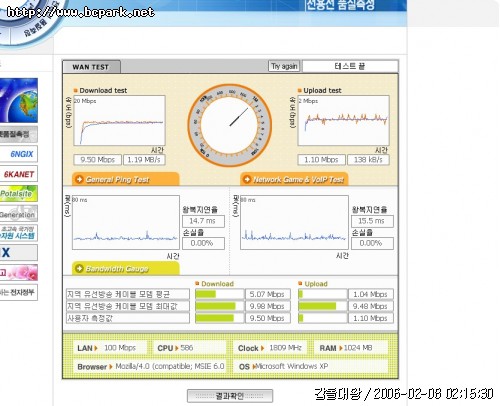This screenshot has height=406, width=500.
Task: Click the 1.04 Mbps upload value
Action: 371,294
